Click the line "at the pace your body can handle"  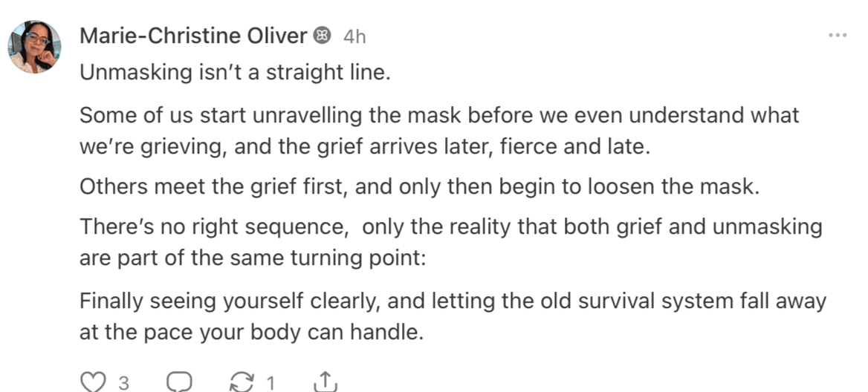(x=251, y=331)
